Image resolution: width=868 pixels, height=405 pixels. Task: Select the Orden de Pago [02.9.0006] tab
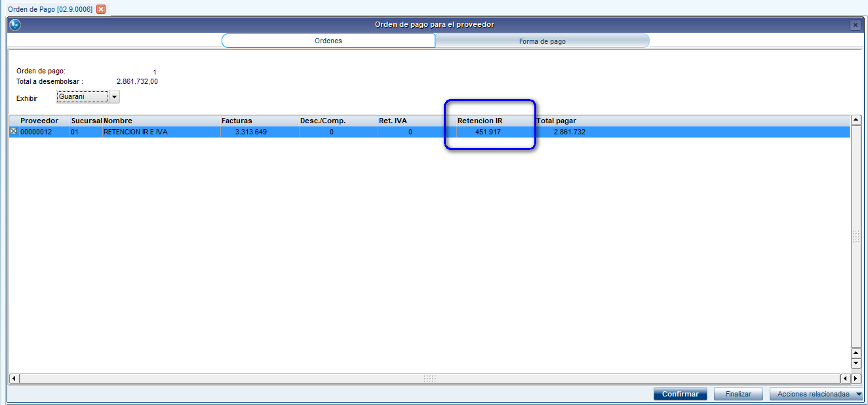click(50, 9)
